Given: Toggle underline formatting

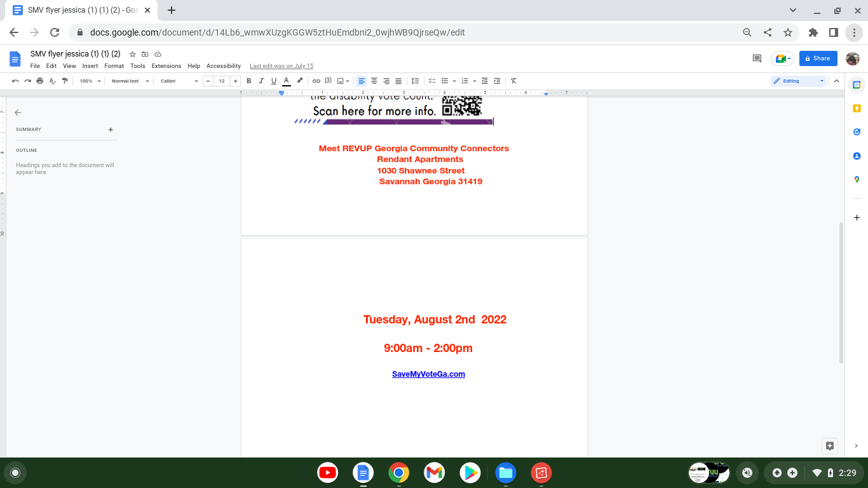Looking at the screenshot, I should 274,81.
